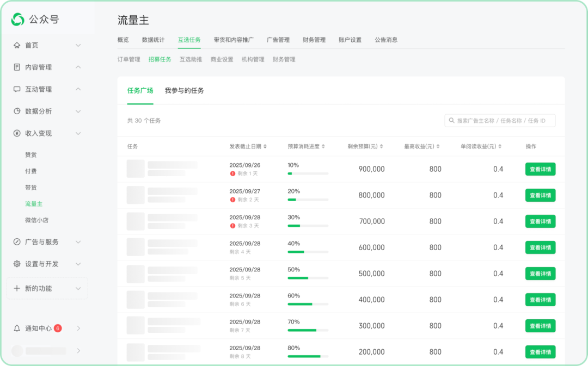Screen dimensions: 588x366
Task: Collapse the 内容管理 section chevron
Action: pos(78,67)
